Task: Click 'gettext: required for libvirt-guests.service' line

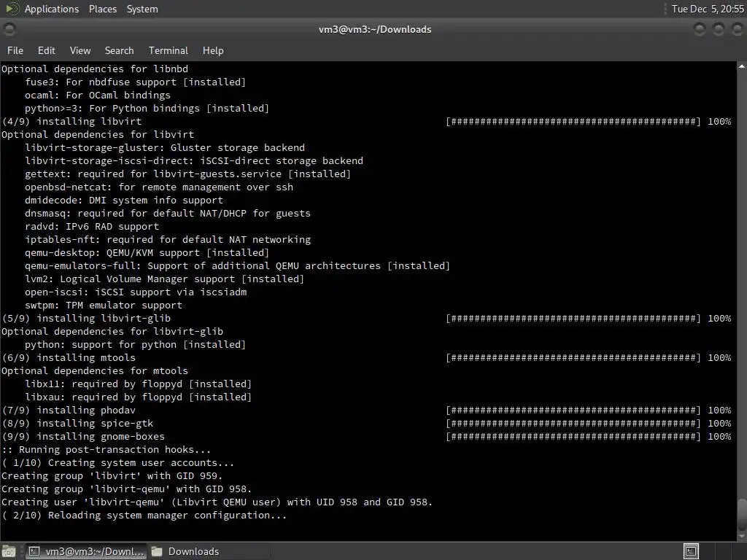Action: [187, 174]
